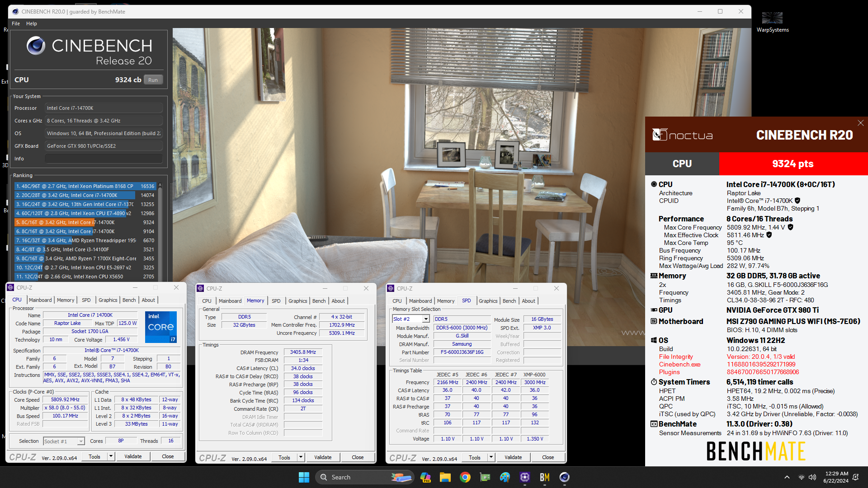
Task: Click Tools button in CPU-Z SPD window
Action: point(475,457)
